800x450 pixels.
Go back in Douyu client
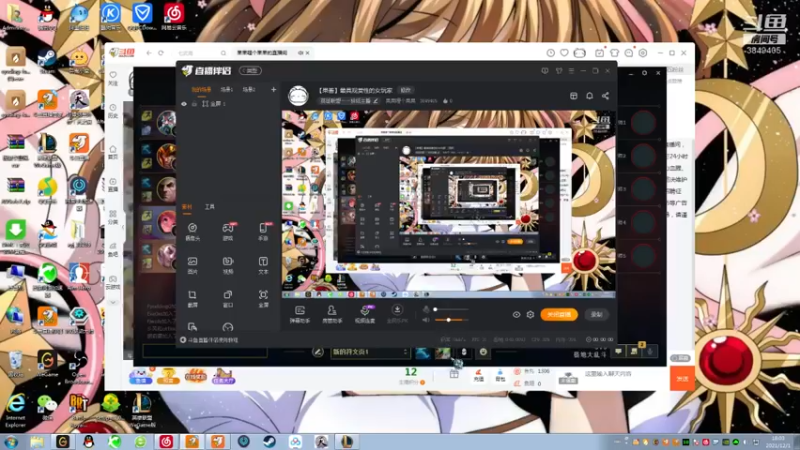tap(149, 53)
